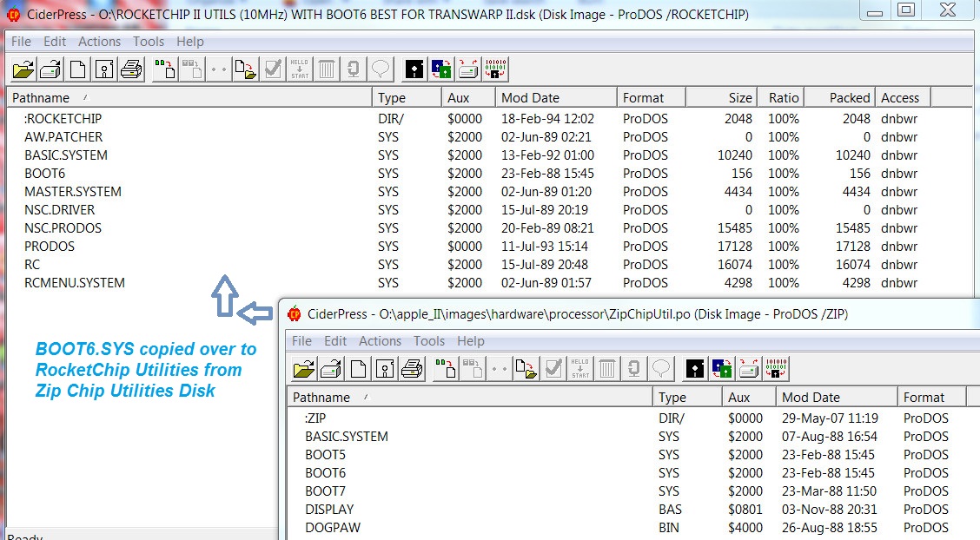Click disk image converter icon in ZIP window
980x540 pixels.
click(722, 368)
